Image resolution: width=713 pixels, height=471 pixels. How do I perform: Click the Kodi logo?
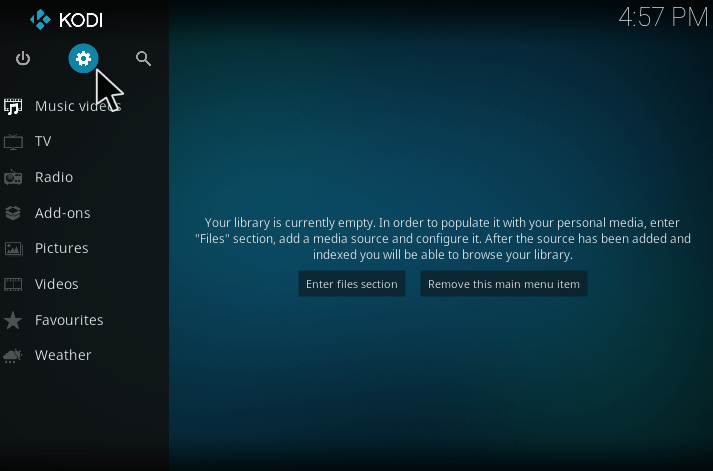tap(66, 20)
